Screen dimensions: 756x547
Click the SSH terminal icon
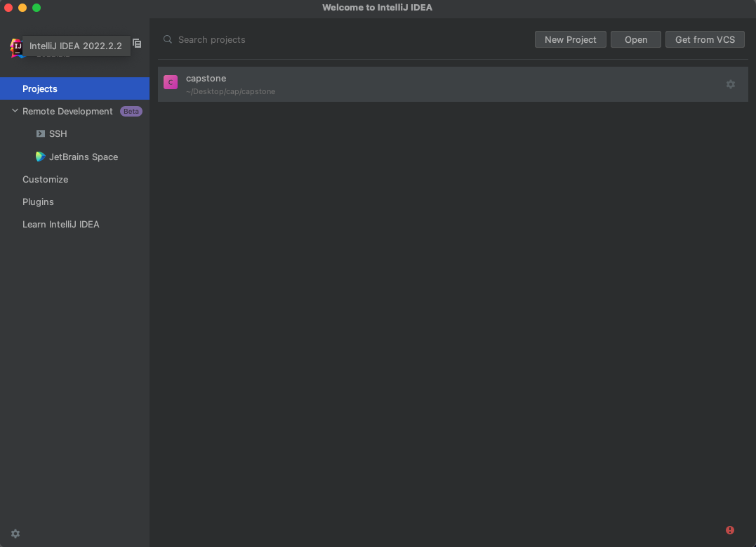(x=41, y=133)
